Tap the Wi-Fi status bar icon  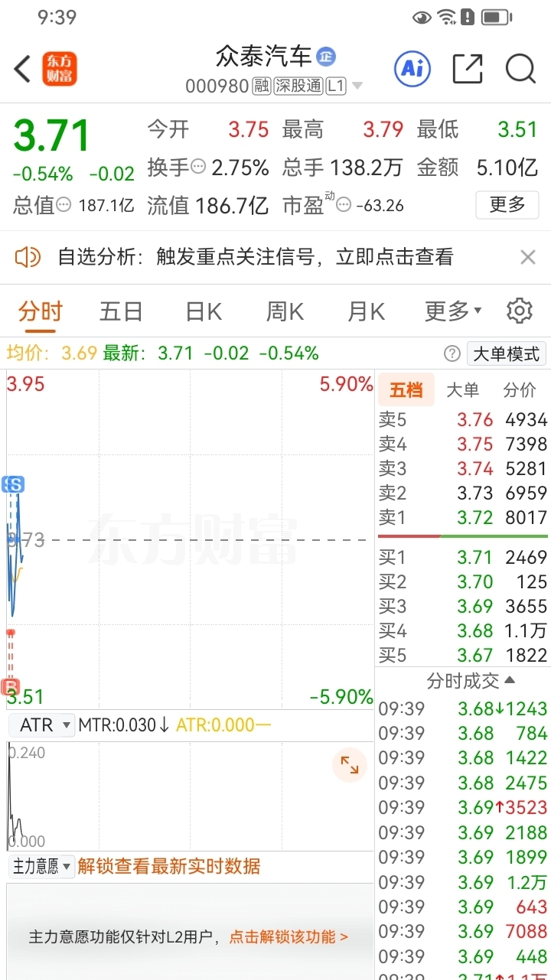click(x=446, y=17)
